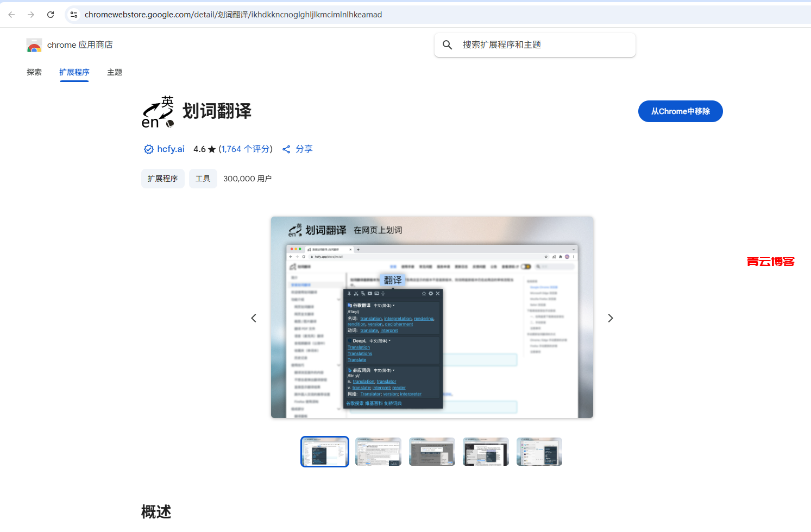Click the main preview screenshot image
This screenshot has height=532, width=811.
(x=432, y=317)
